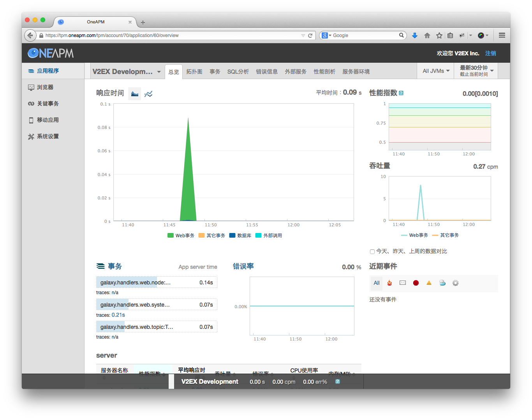Click the yellow warning triangle event filter

coord(429,283)
